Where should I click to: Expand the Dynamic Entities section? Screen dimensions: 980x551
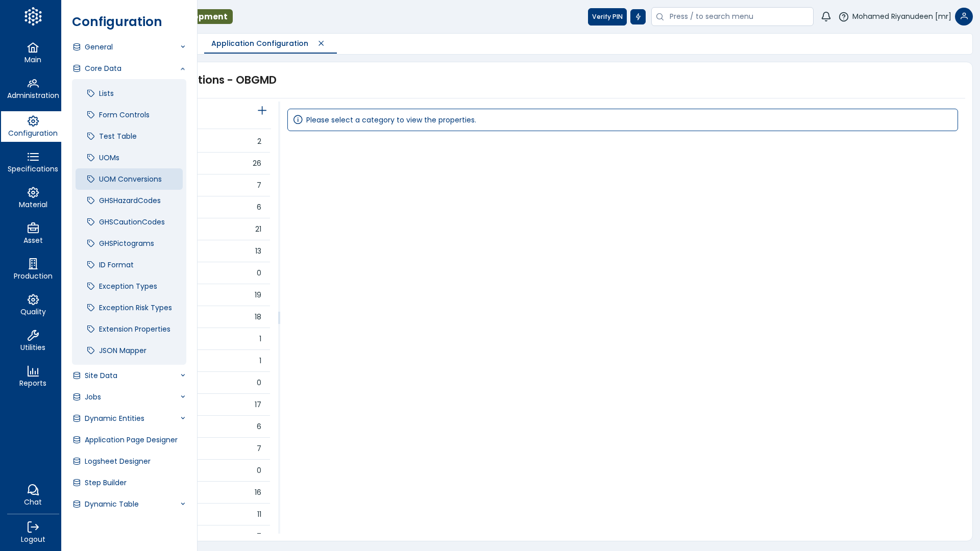129,418
